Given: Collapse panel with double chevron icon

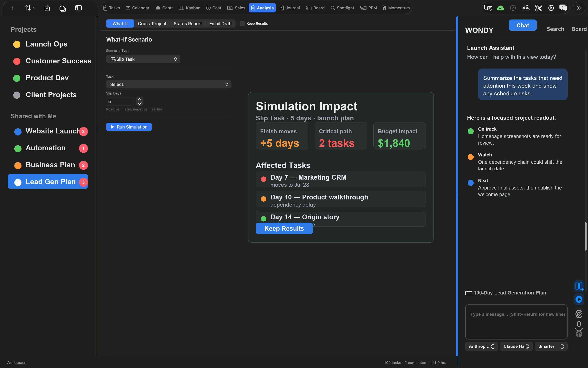Looking at the screenshot, I should (579, 8).
